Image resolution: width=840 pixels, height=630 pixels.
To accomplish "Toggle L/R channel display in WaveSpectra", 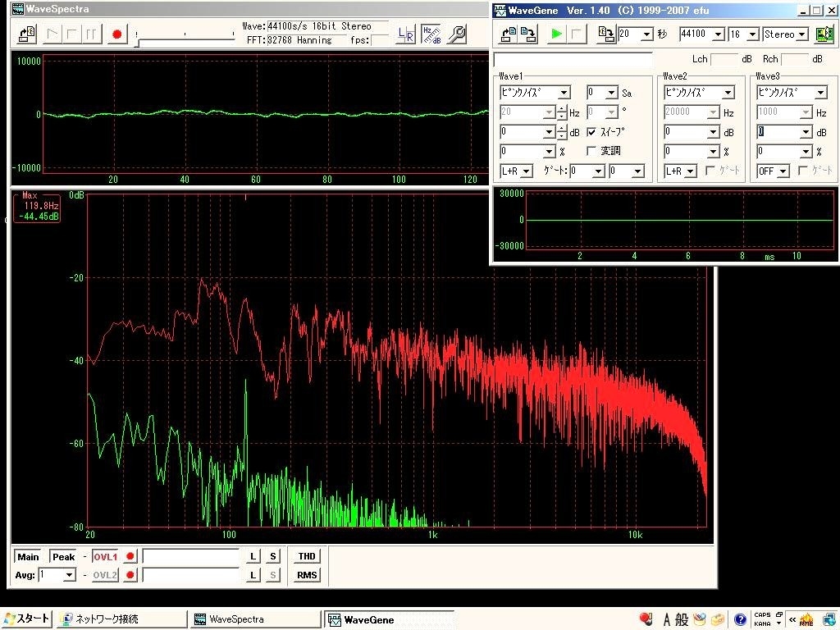I will 406,34.
